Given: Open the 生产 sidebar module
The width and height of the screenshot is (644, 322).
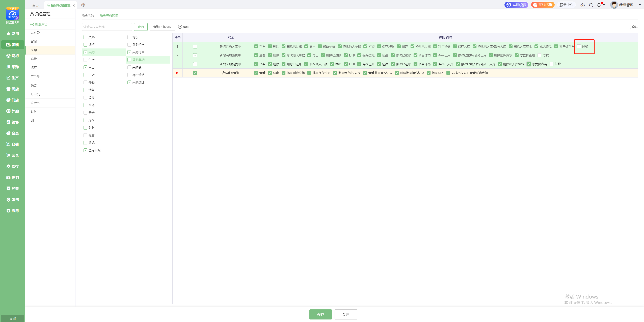Looking at the screenshot, I should [x=13, y=78].
